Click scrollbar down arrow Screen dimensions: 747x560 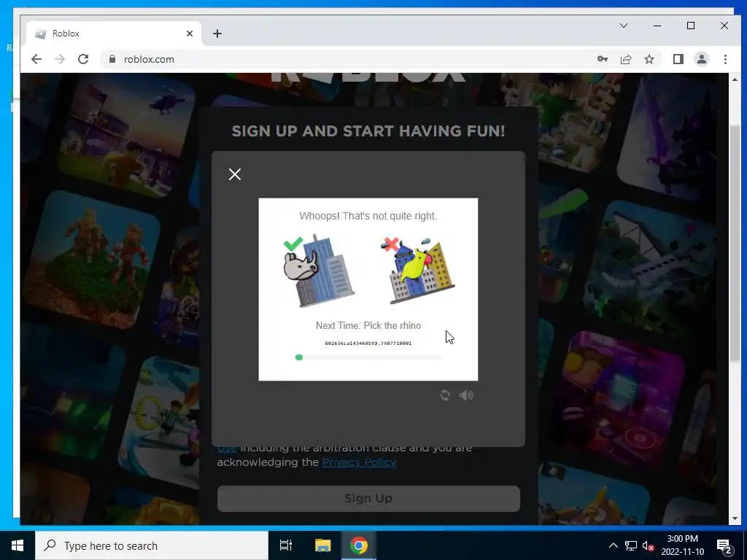(x=735, y=518)
